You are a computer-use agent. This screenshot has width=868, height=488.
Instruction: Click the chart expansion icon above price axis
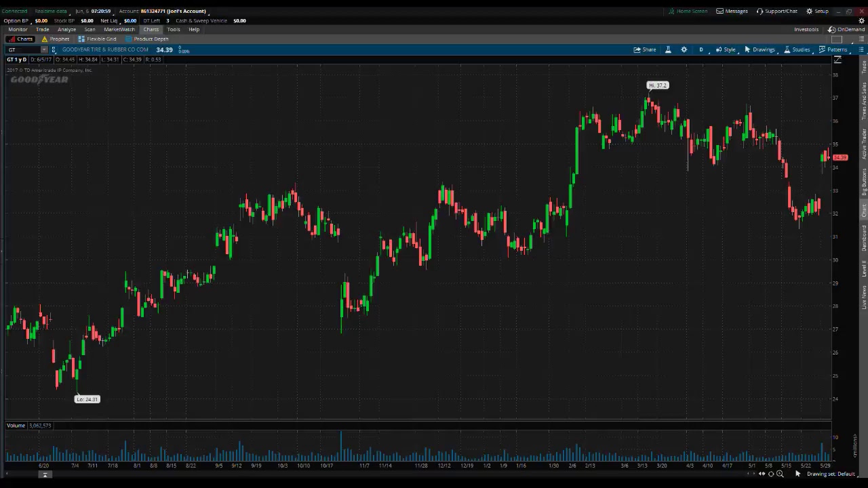[837, 60]
